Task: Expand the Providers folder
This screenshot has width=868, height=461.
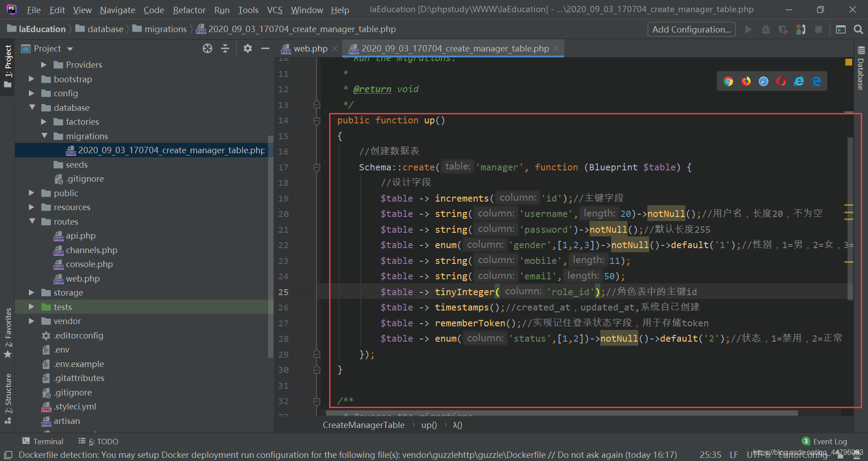Action: tap(44, 65)
